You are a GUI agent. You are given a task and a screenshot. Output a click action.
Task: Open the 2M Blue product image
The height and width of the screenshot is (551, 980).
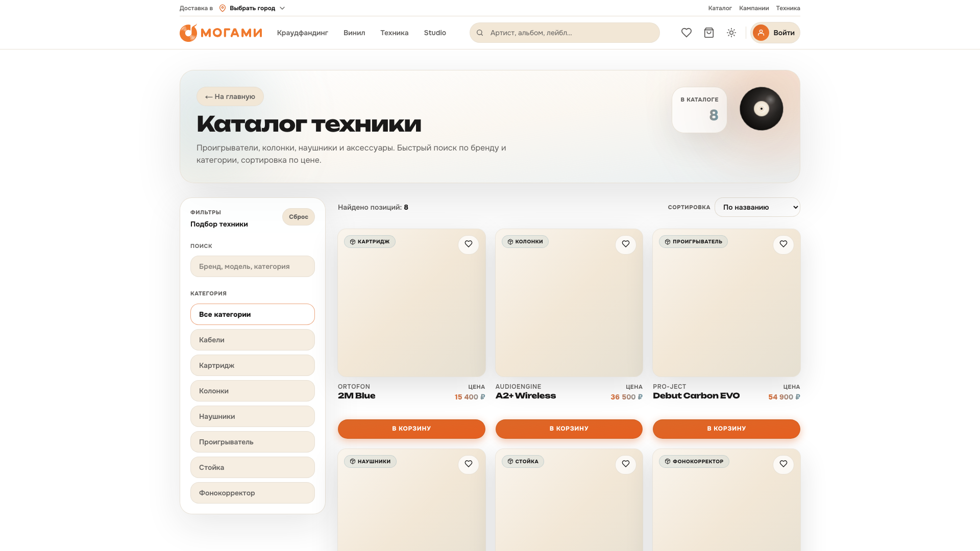411,303
